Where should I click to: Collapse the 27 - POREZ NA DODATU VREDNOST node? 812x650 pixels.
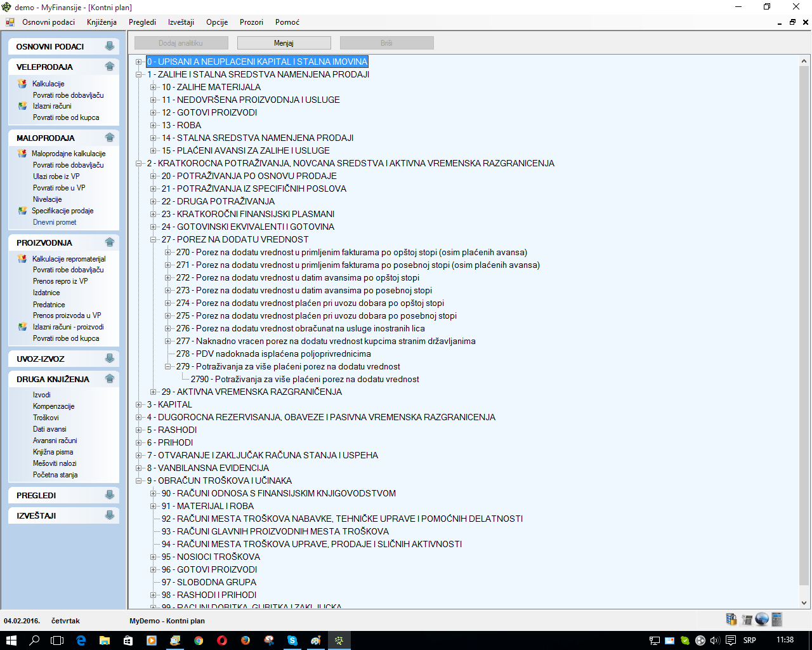tap(153, 239)
